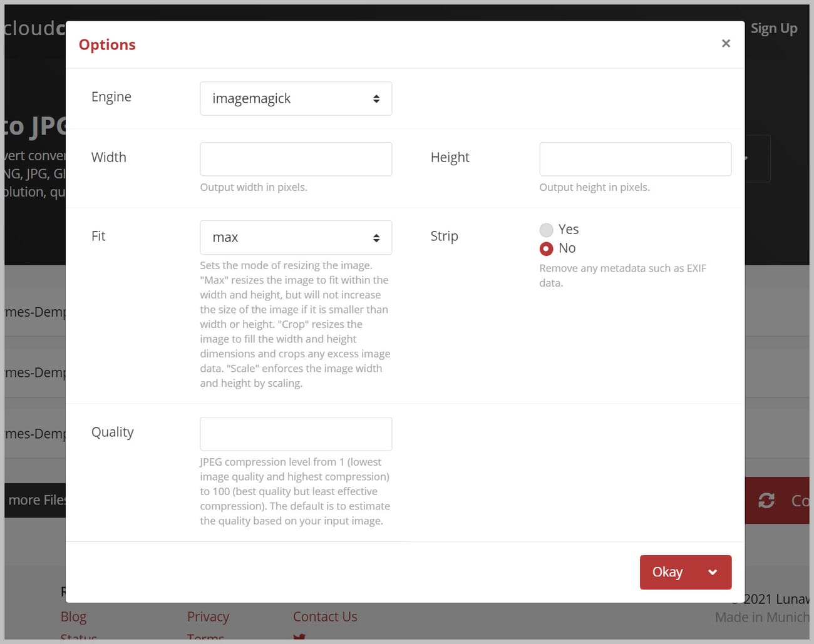The height and width of the screenshot is (644, 814).
Task: Click the Height input field
Action: tap(635, 158)
